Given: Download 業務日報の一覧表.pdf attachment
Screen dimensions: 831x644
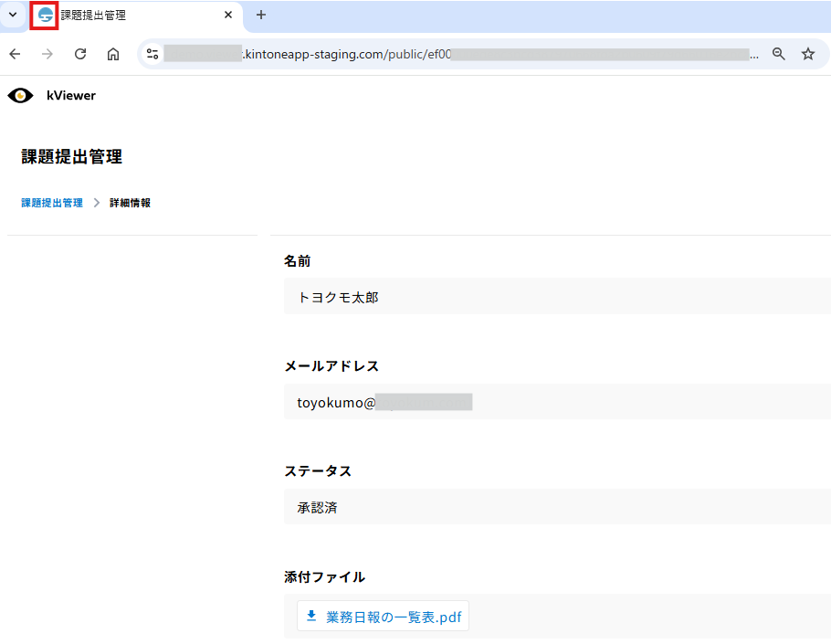Looking at the screenshot, I should point(384,617).
